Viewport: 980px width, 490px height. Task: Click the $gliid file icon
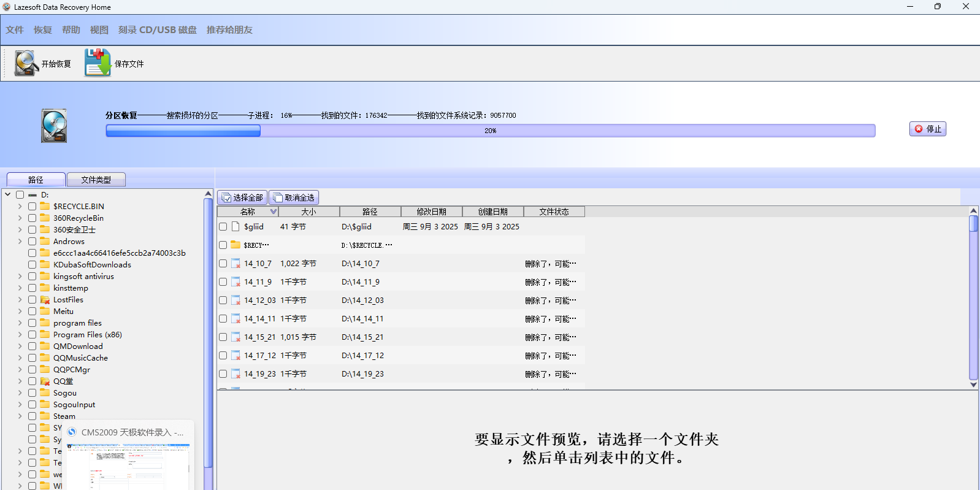click(235, 226)
